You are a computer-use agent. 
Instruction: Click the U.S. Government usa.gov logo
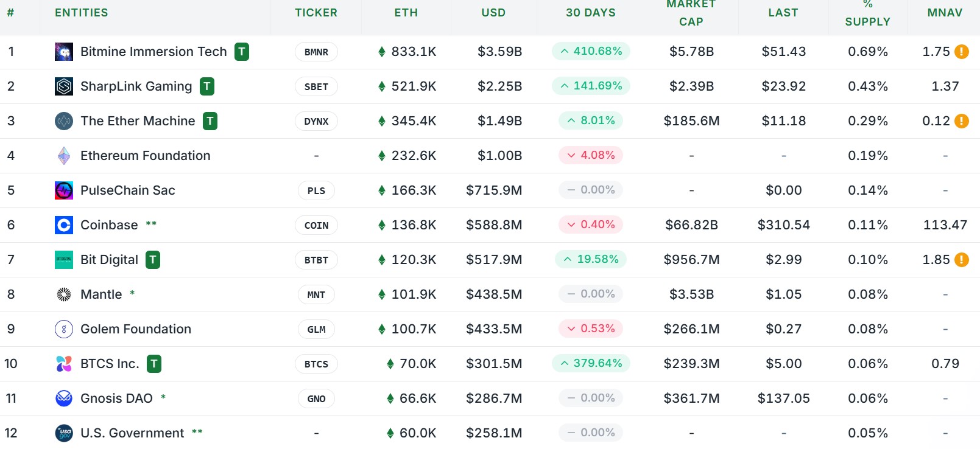click(63, 433)
